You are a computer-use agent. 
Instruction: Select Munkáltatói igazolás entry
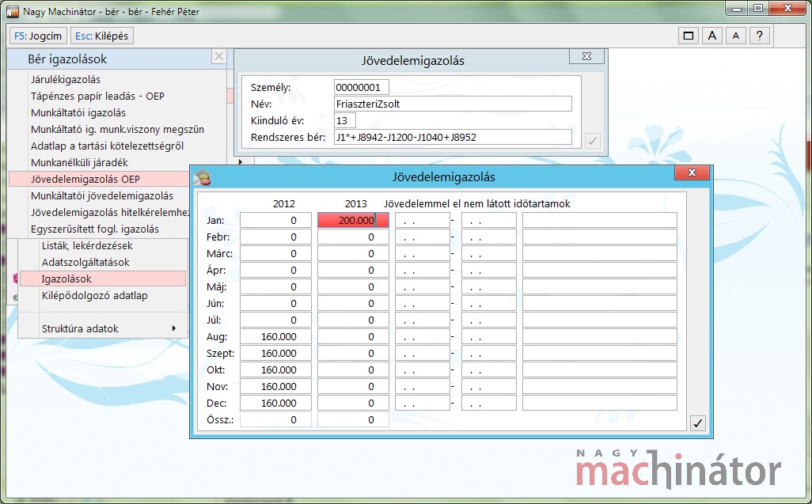[x=78, y=112]
